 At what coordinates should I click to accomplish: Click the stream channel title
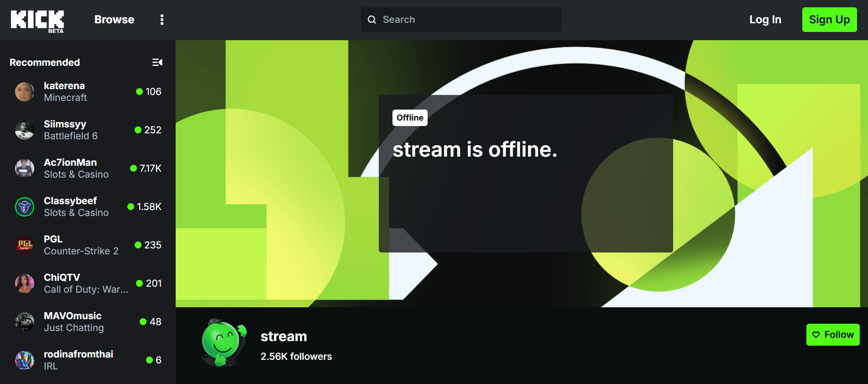(x=284, y=337)
